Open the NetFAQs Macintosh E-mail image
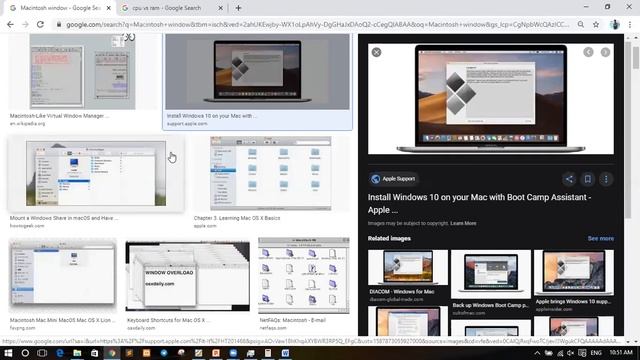Image resolution: width=640 pixels, height=360 pixels. pos(304,276)
